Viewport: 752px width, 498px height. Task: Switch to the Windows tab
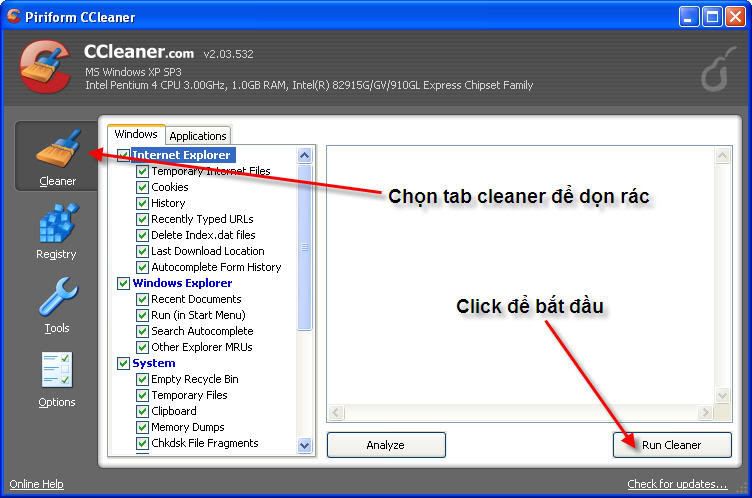136,134
